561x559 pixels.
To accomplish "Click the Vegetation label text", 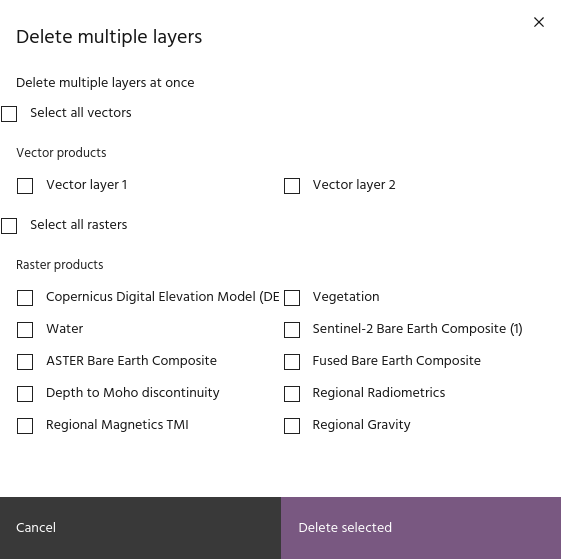I will coord(346,297).
